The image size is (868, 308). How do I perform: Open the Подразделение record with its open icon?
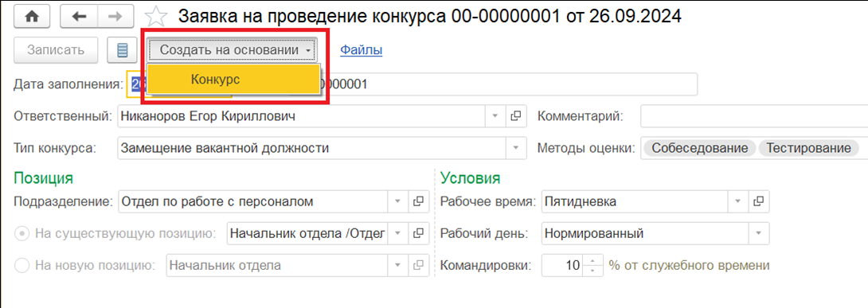pos(419,202)
